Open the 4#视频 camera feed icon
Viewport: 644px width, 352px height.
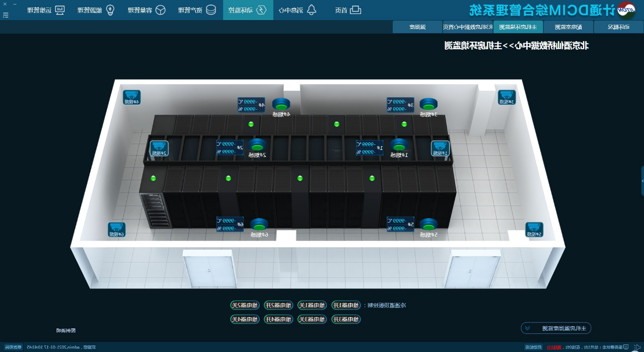[x=131, y=97]
